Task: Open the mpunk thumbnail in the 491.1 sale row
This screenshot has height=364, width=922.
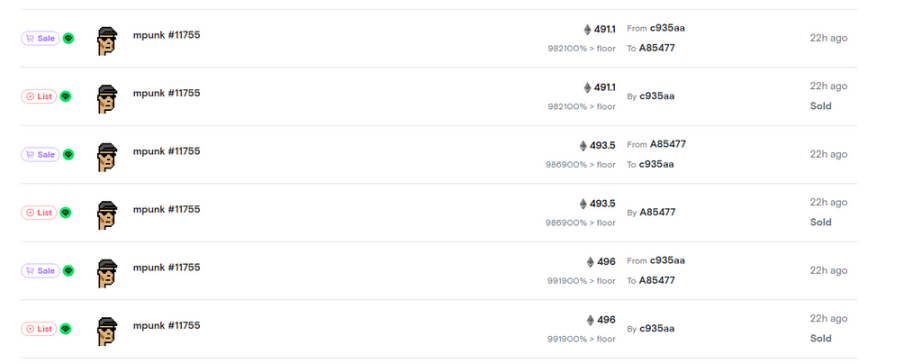Action: (x=107, y=41)
